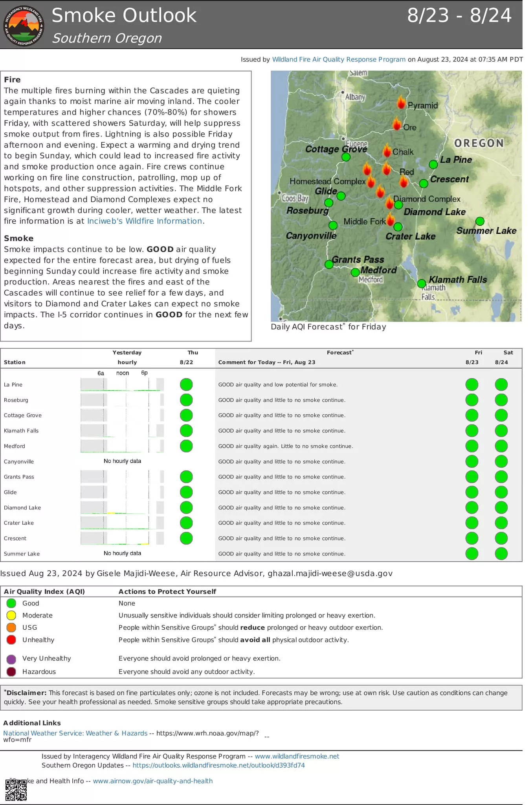The width and height of the screenshot is (532, 805).
Task: Click the Klamath Falls station name
Action: (21, 431)
